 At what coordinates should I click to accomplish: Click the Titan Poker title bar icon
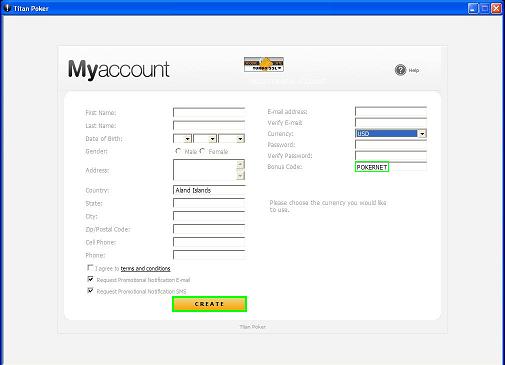(7, 8)
